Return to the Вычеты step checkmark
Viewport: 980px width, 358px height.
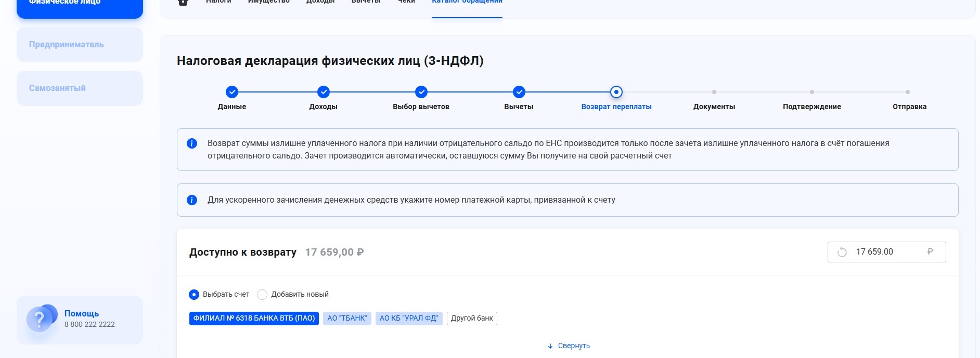coord(519,92)
